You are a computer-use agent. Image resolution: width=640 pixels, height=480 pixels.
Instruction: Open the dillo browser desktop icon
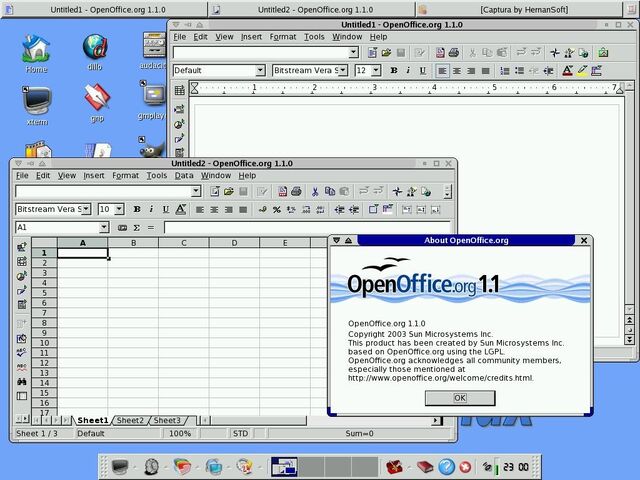95,52
